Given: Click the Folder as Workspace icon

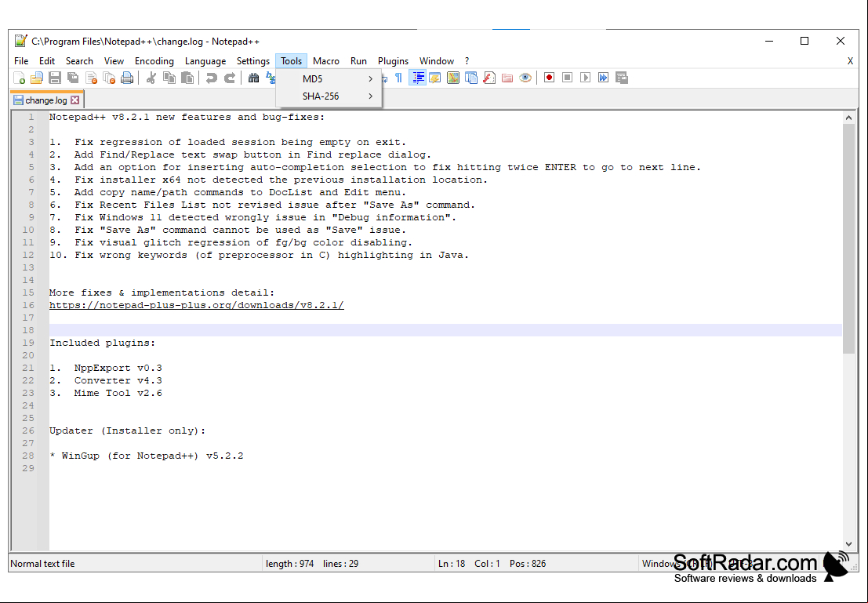Looking at the screenshot, I should [x=507, y=78].
